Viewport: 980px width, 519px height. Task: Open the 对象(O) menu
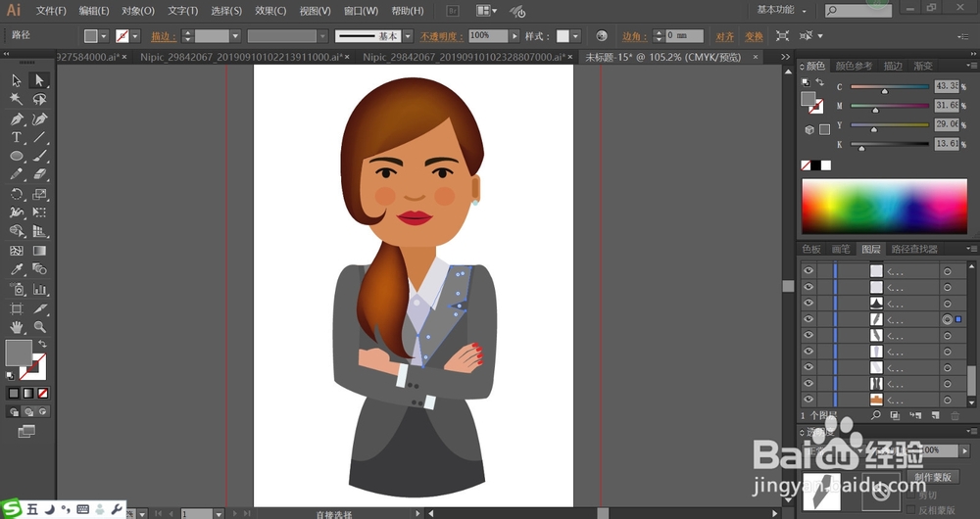pyautogui.click(x=138, y=11)
